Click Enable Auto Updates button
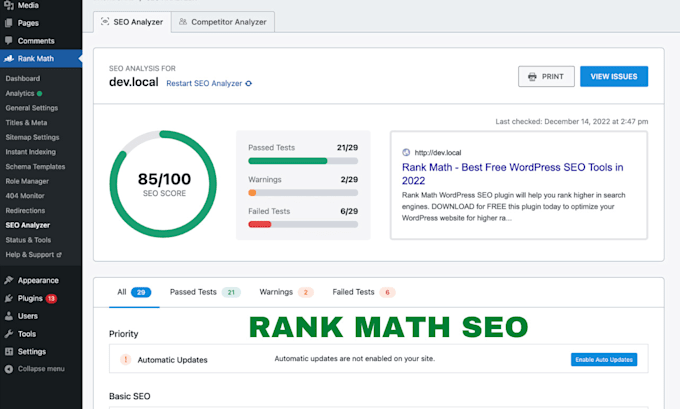 pyautogui.click(x=604, y=360)
